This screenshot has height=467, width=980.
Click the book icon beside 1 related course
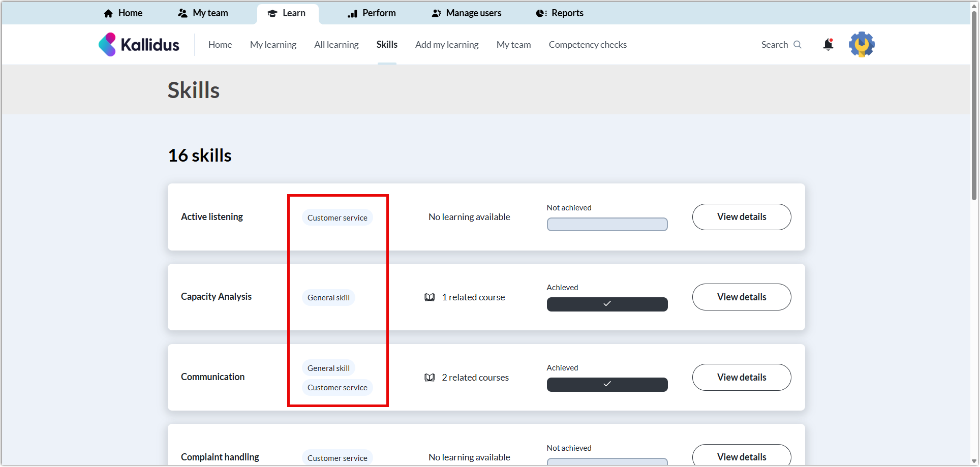click(430, 297)
